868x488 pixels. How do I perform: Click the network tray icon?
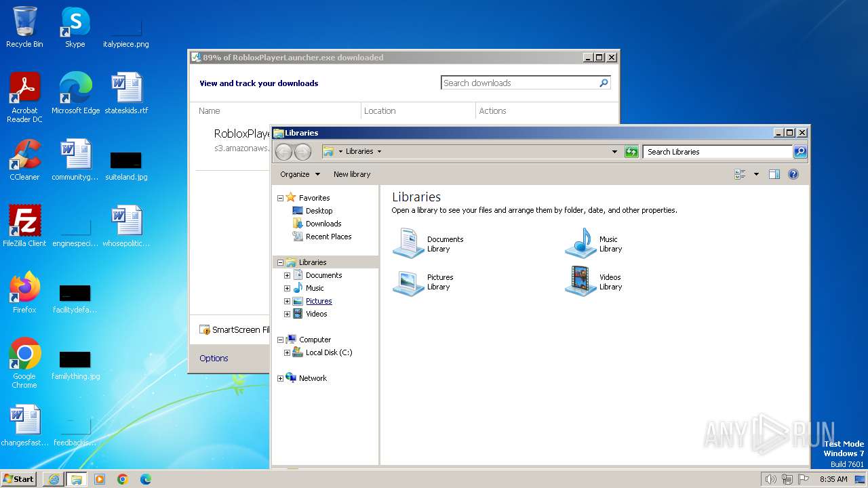(x=787, y=479)
